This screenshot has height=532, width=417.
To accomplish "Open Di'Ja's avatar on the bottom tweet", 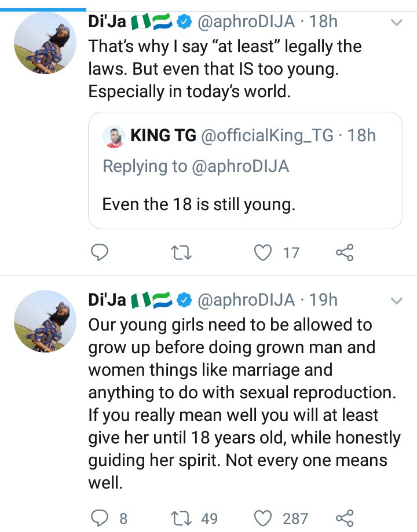I will [45, 320].
